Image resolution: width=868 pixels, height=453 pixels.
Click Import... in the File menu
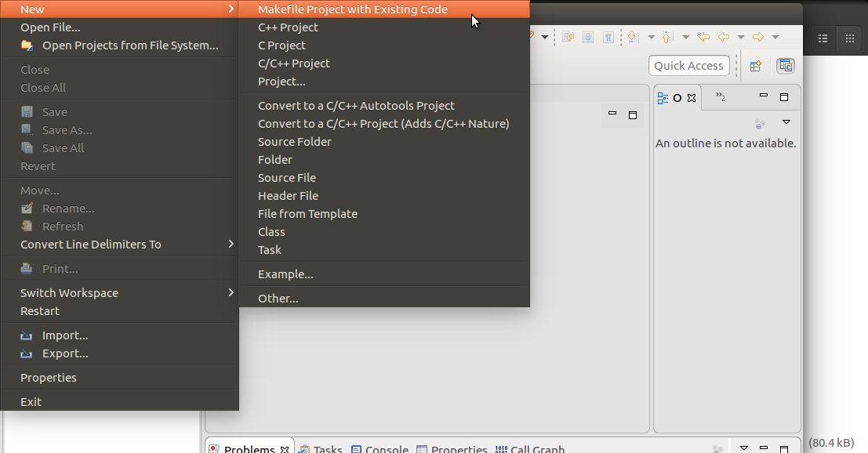(64, 335)
